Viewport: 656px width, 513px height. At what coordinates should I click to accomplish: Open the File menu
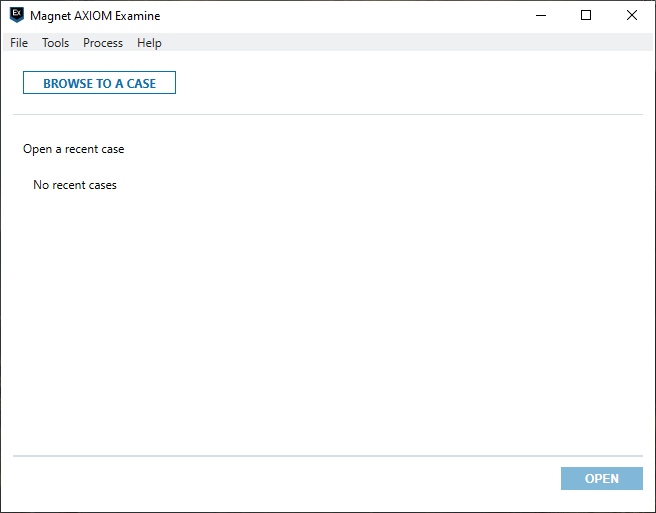19,43
